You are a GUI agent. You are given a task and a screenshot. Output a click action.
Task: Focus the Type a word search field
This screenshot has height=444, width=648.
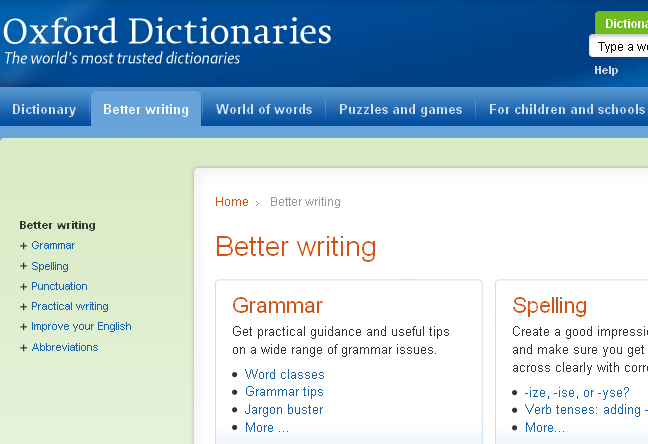coord(619,46)
